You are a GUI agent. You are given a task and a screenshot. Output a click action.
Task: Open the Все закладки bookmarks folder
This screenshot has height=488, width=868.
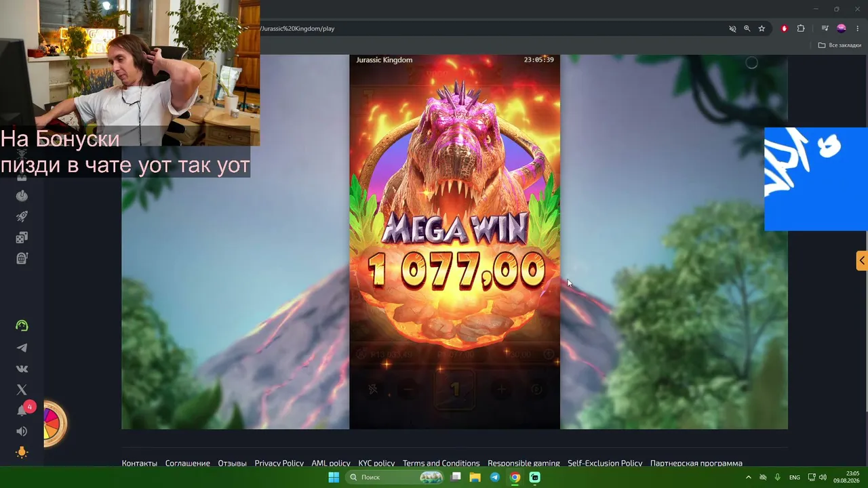click(x=840, y=45)
